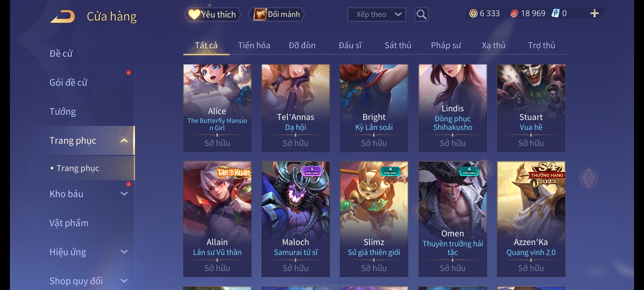Viewport: 644px width, 290px height.
Task: Expand the Hiệu ứng sidebar section
Action: coord(124,252)
